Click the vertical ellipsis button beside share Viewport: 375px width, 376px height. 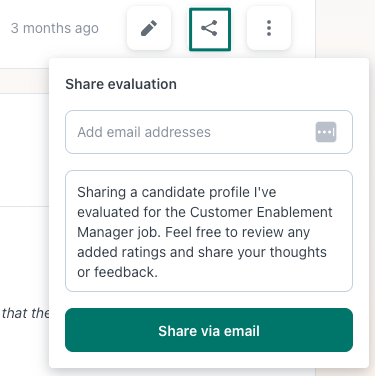point(269,28)
